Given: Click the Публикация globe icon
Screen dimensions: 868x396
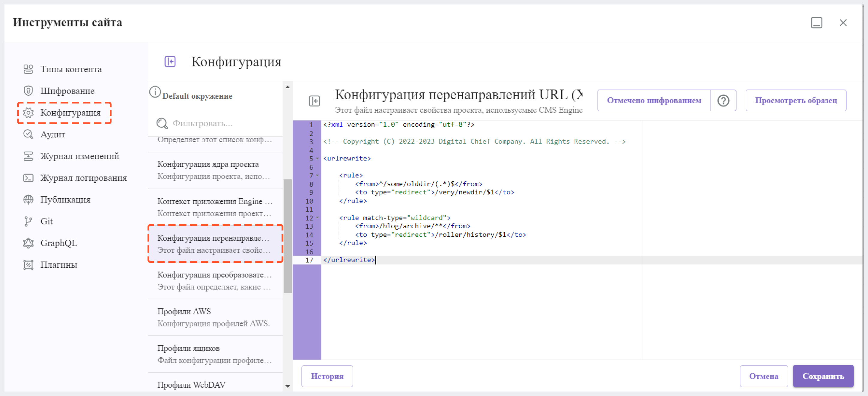Looking at the screenshot, I should (28, 199).
